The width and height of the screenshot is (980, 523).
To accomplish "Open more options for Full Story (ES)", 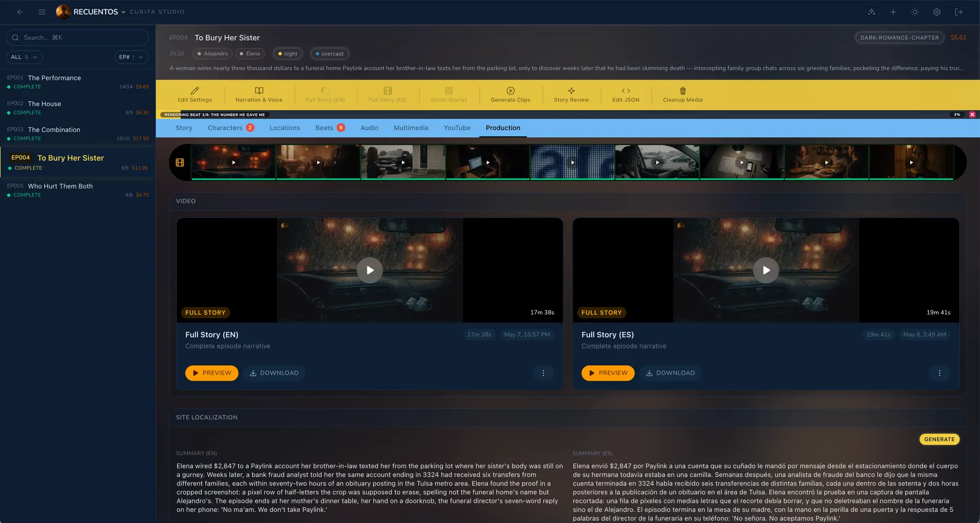I will pyautogui.click(x=939, y=373).
